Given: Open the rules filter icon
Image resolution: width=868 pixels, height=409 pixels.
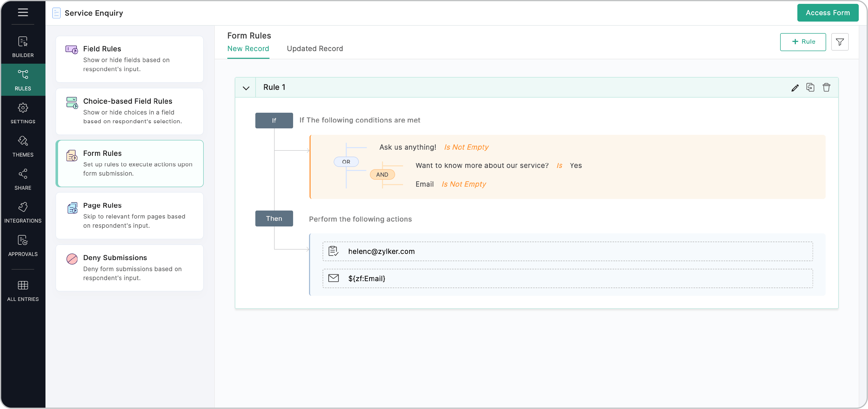Looking at the screenshot, I should point(840,42).
